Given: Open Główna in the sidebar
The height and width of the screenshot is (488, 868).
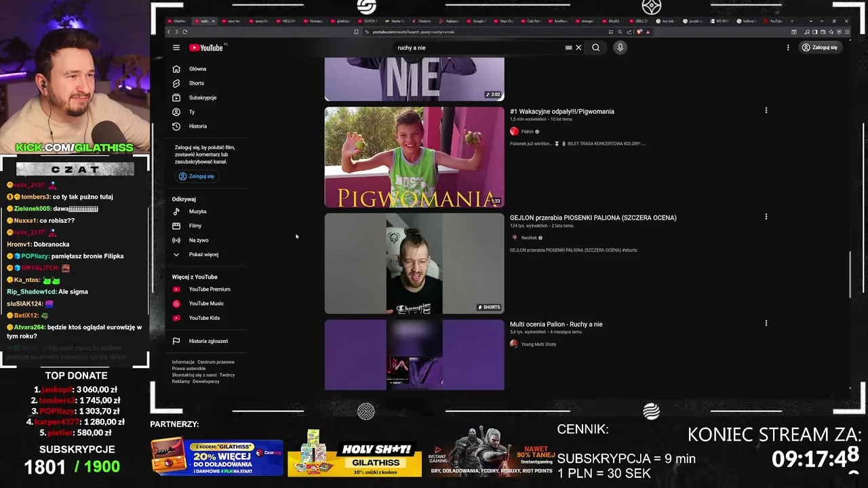Looking at the screenshot, I should (x=197, y=68).
